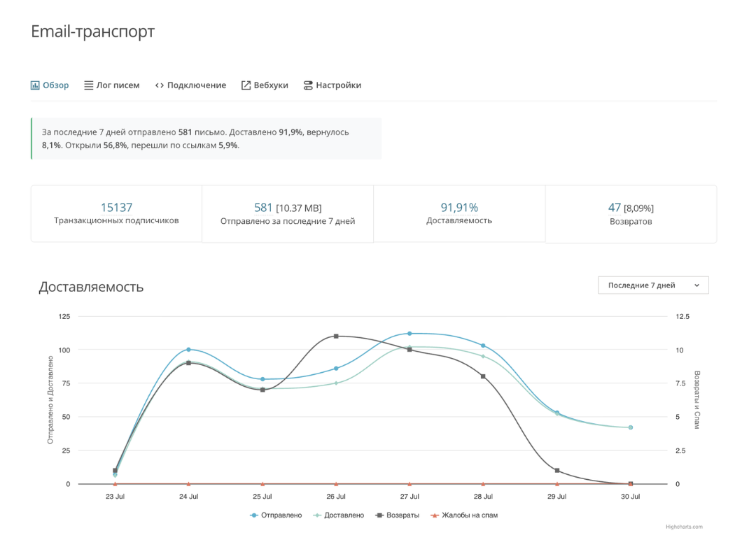Click the Обзор chart icon

pos(35,85)
